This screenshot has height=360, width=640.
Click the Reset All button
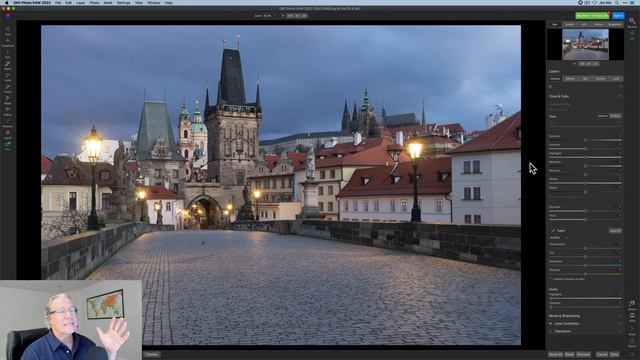coord(556,354)
